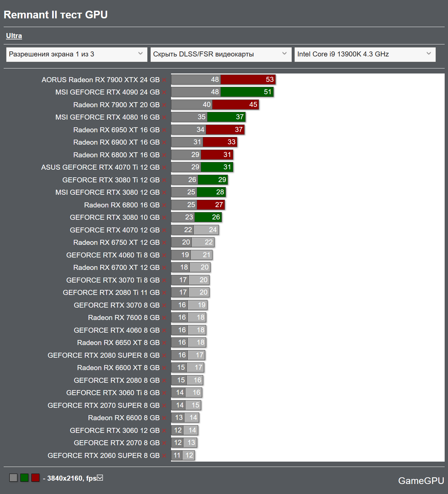Click the gray legend color swatch

13,478
